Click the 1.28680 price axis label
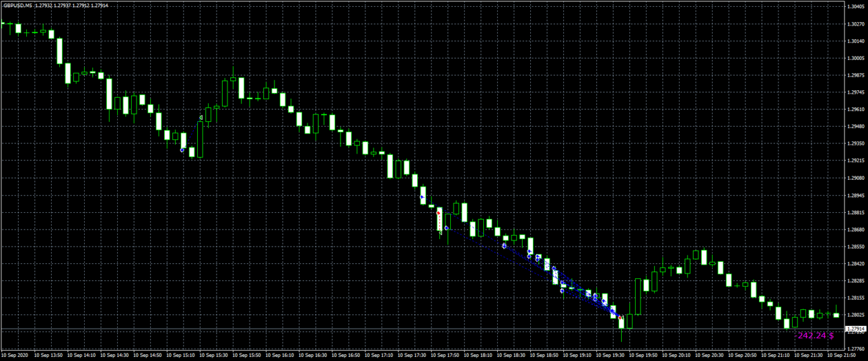The image size is (868, 361). click(855, 230)
